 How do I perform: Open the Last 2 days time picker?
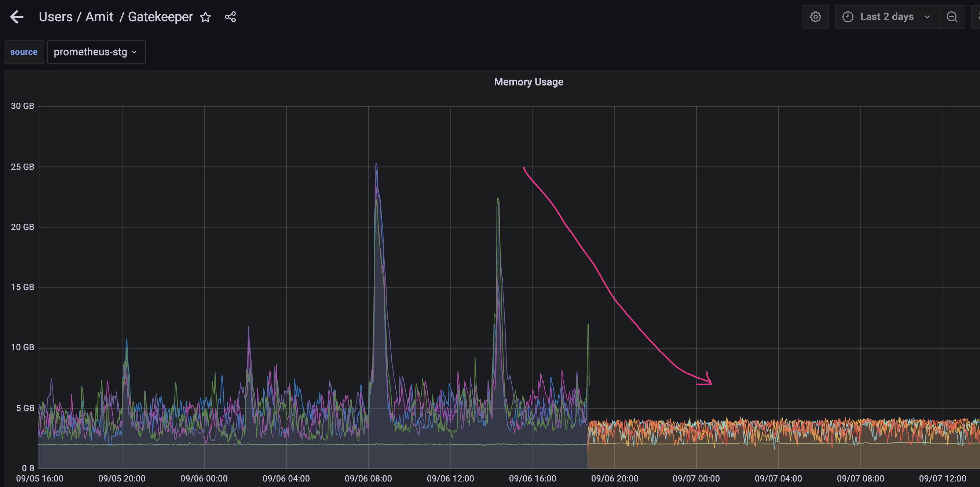(x=886, y=17)
